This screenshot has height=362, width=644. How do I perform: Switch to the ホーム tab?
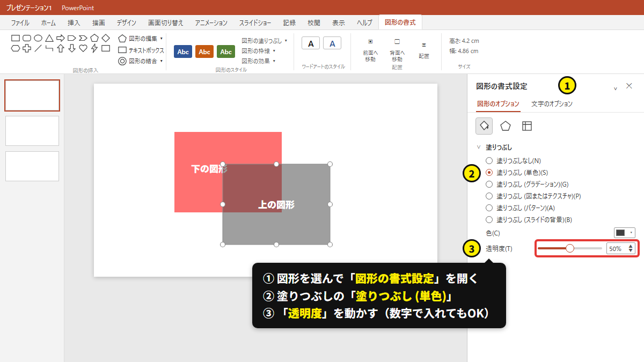[x=48, y=23]
